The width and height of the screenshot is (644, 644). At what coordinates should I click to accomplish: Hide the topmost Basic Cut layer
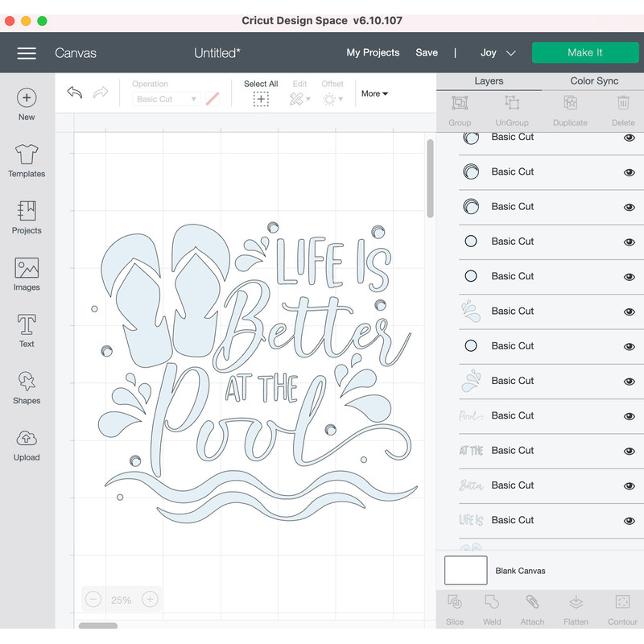(629, 137)
